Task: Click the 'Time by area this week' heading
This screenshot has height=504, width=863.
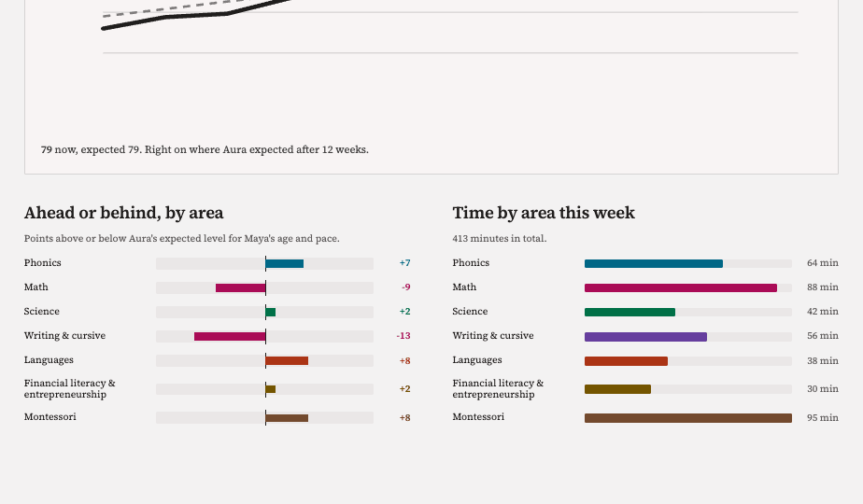Action: [544, 213]
